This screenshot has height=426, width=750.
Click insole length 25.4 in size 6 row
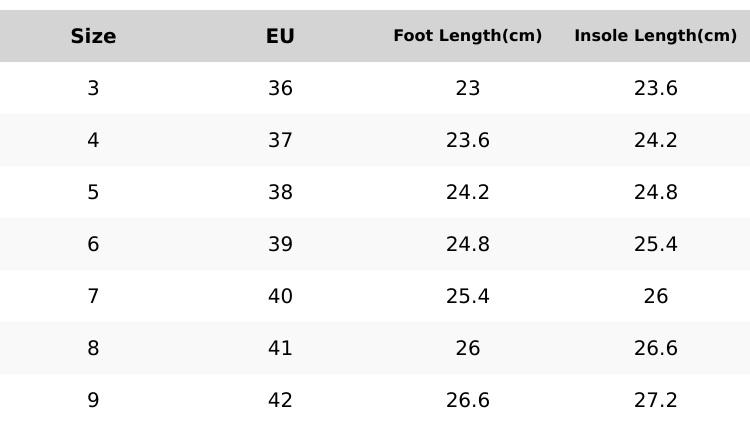[x=655, y=245]
